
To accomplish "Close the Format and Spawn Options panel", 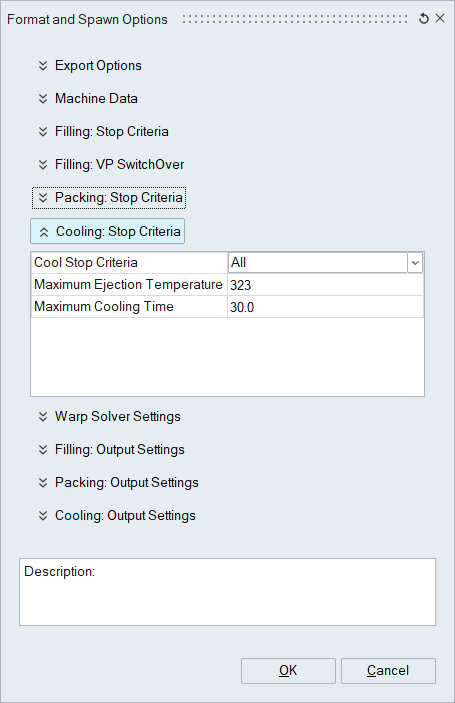I will pos(440,18).
